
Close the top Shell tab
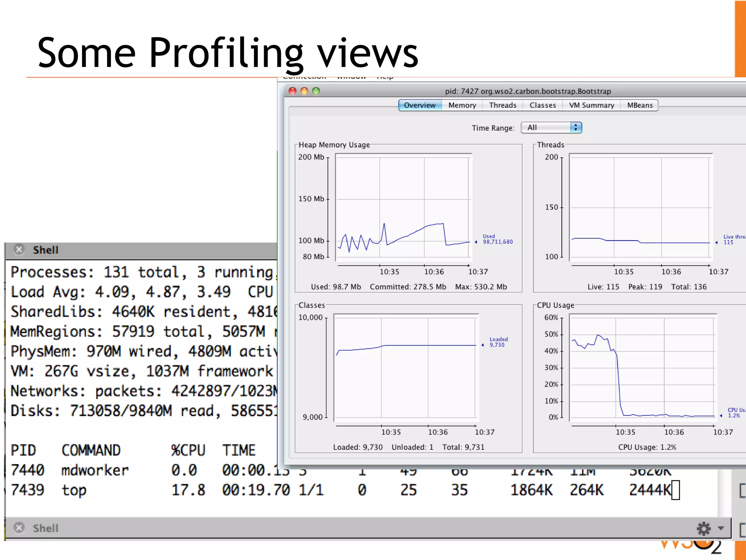click(x=19, y=250)
